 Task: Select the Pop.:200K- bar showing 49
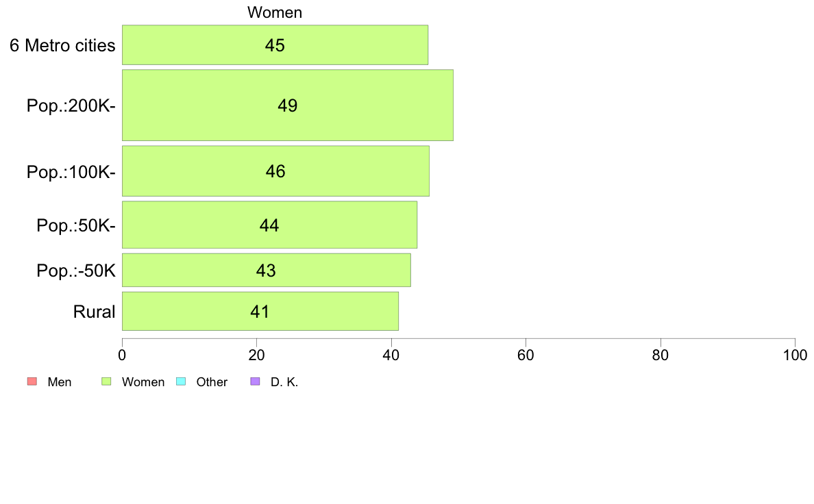[288, 105]
